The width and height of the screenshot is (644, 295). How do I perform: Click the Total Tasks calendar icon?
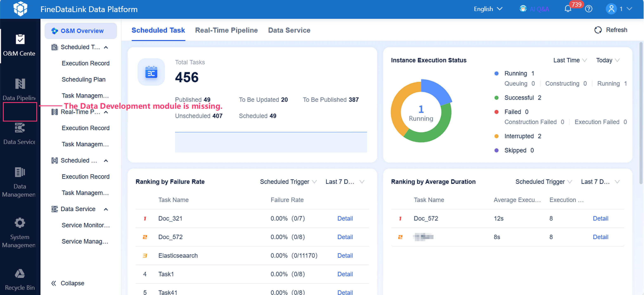click(151, 72)
